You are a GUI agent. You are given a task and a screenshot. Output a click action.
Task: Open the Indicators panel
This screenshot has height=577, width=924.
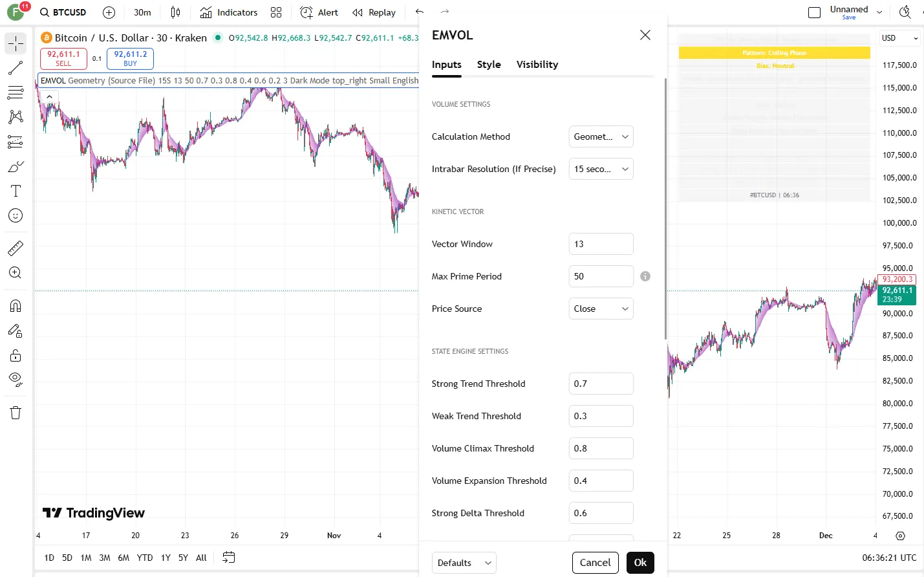click(x=229, y=12)
